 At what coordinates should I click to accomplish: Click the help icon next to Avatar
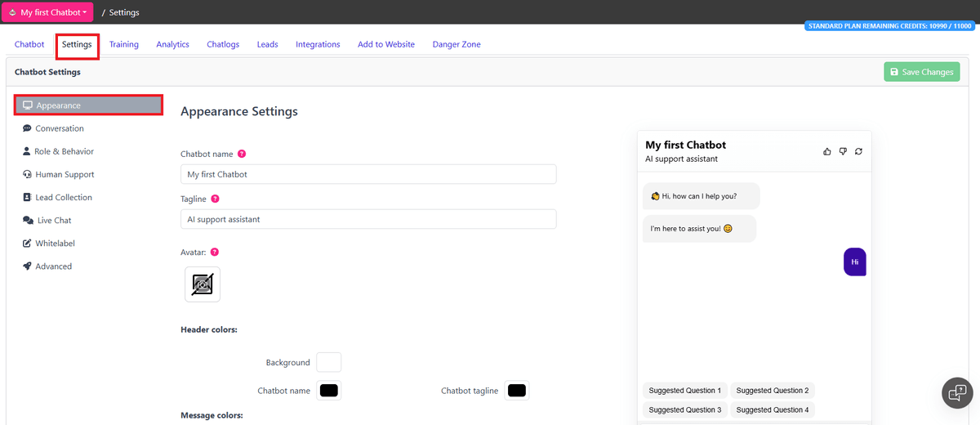click(215, 252)
